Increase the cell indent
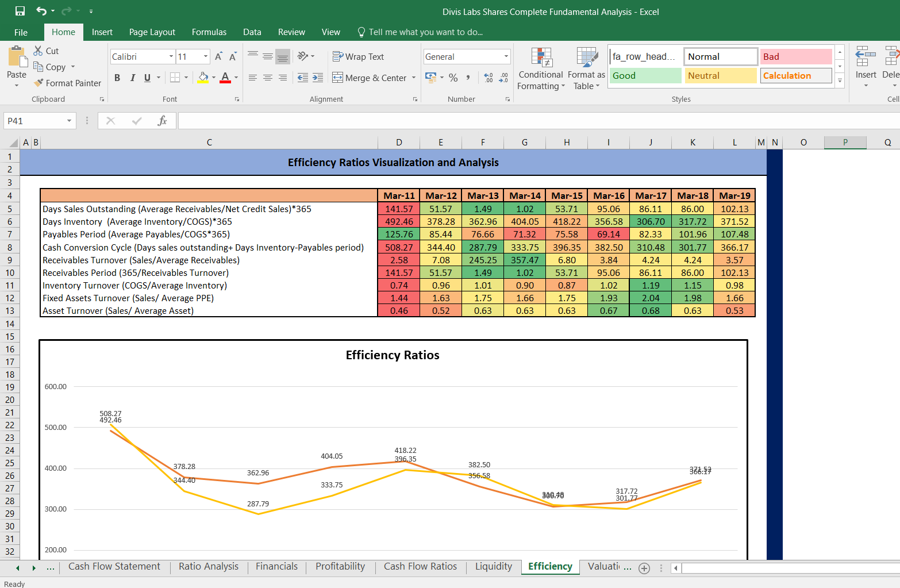This screenshot has width=900, height=588. coord(317,78)
